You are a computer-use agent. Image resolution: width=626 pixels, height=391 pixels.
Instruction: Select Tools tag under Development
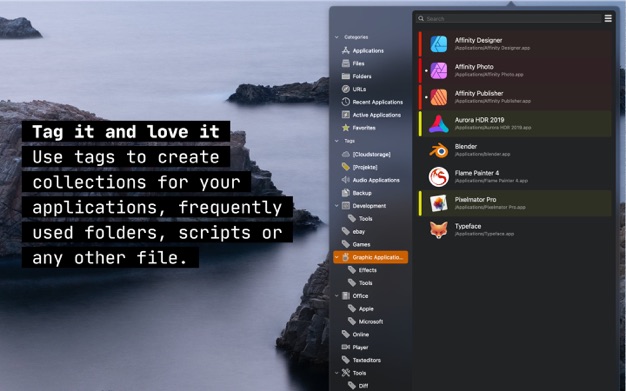(x=360, y=218)
